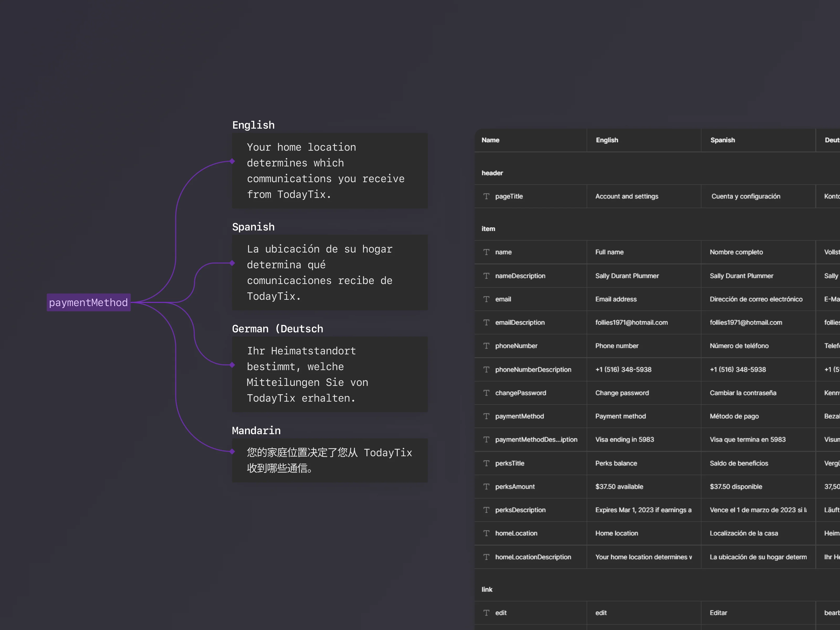This screenshot has width=840, height=630.
Task: Select 'Método de pago' Spanish cell
Action: tap(734, 417)
